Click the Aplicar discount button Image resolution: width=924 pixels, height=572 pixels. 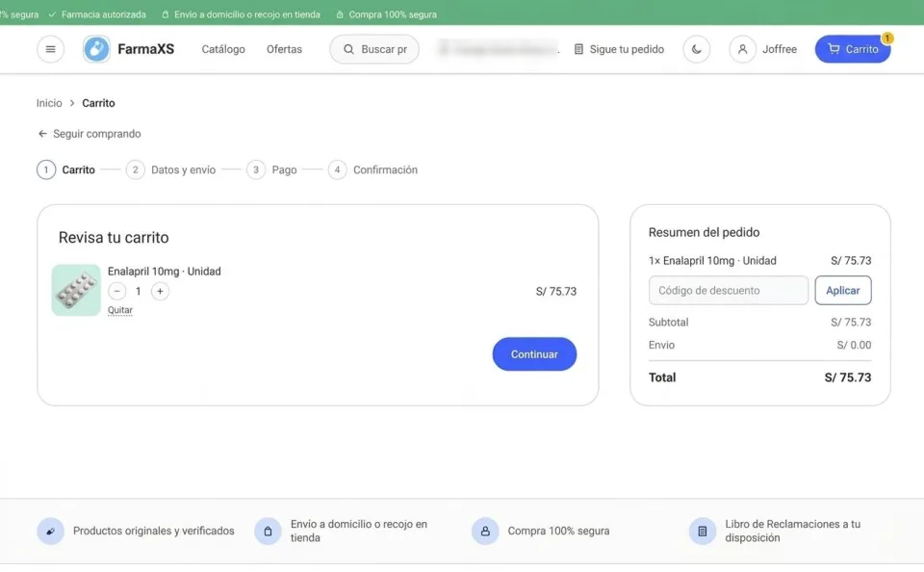(843, 290)
